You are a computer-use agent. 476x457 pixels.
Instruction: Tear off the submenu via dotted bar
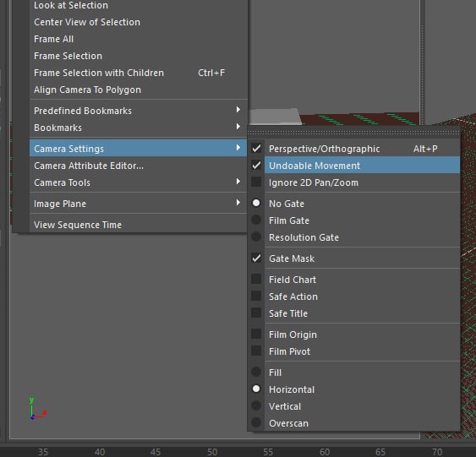coord(354,133)
